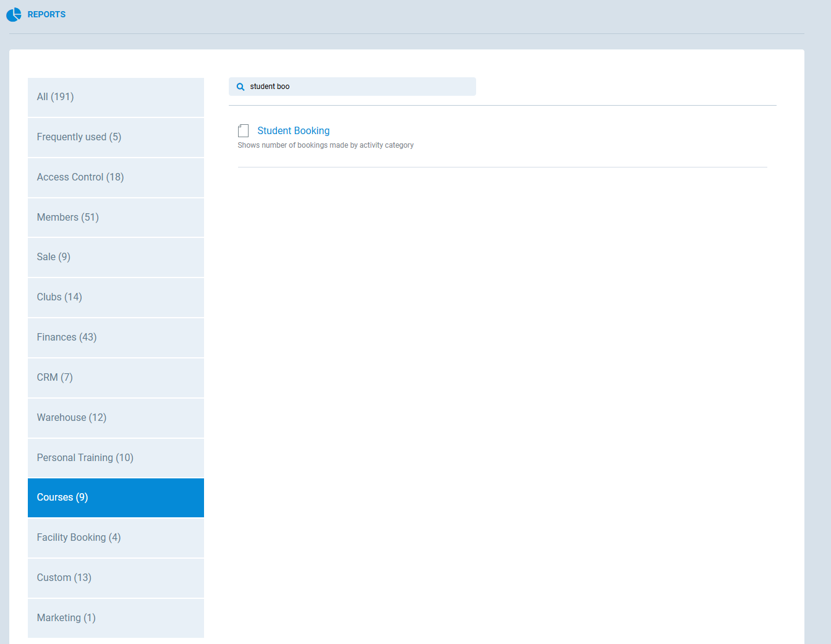The height and width of the screenshot is (644, 831).
Task: Open Facility Booking (4) category
Action: (x=116, y=538)
